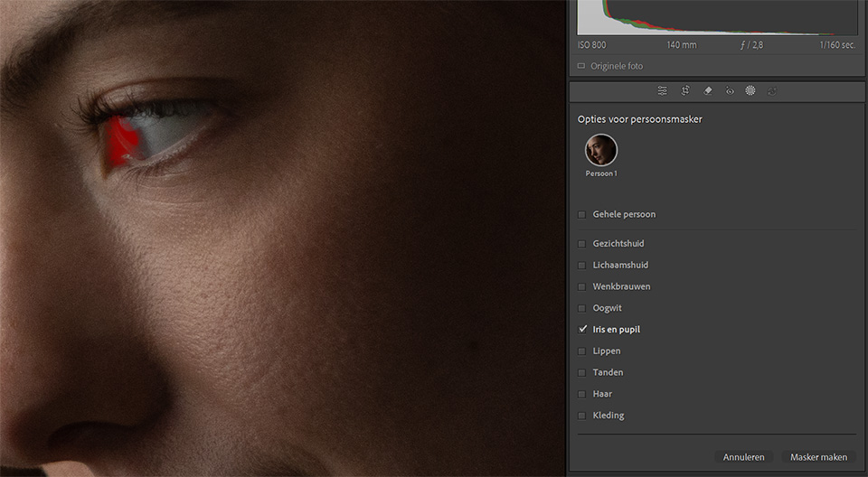Select the Red eye correction tool
The height and width of the screenshot is (477, 868).
pyautogui.click(x=730, y=90)
